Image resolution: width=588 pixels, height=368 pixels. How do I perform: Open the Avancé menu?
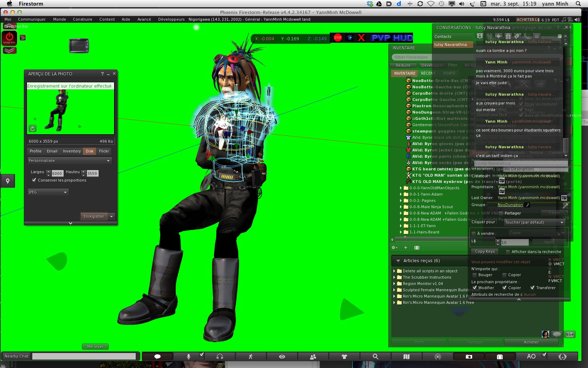(x=144, y=19)
